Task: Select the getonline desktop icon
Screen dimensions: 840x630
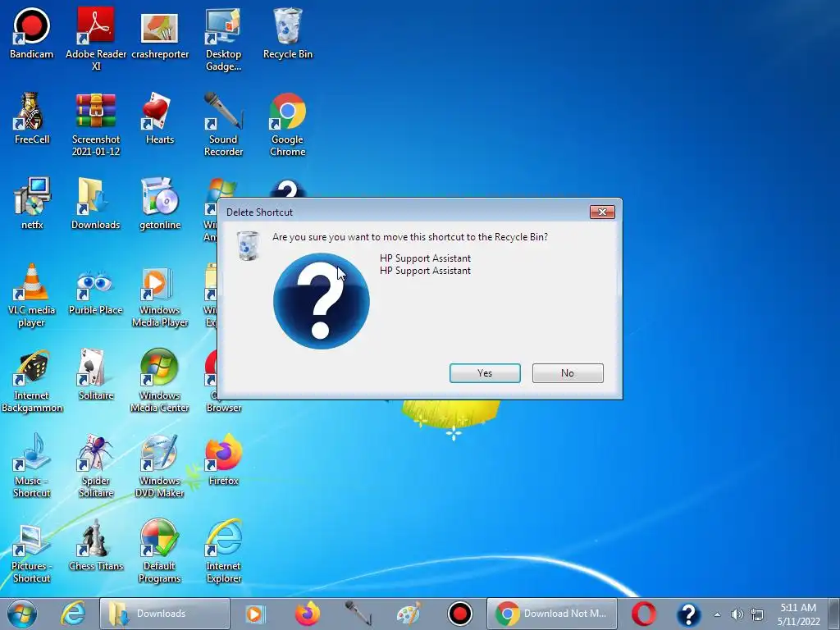Action: [x=160, y=203]
